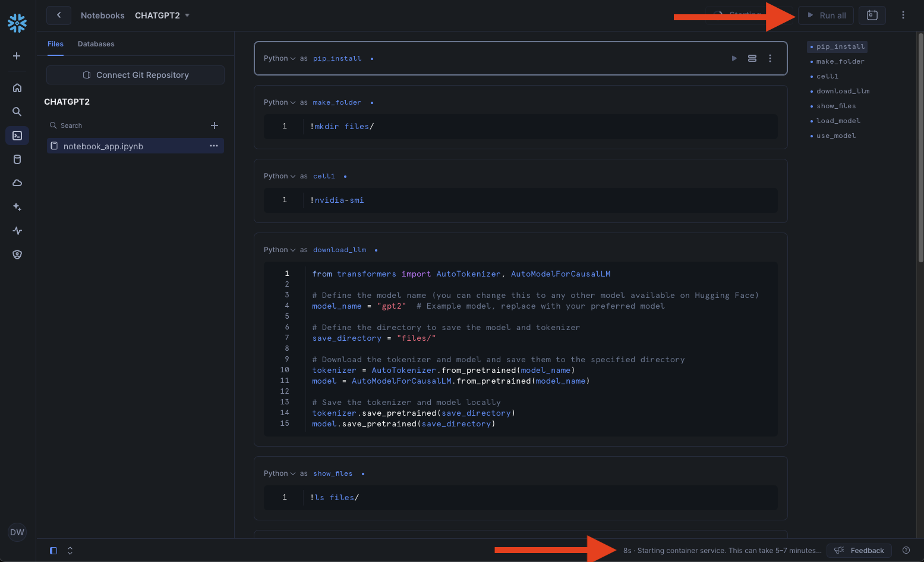924x562 pixels.
Task: Click the vertical scrollbar of the notebook
Action: coord(920,149)
